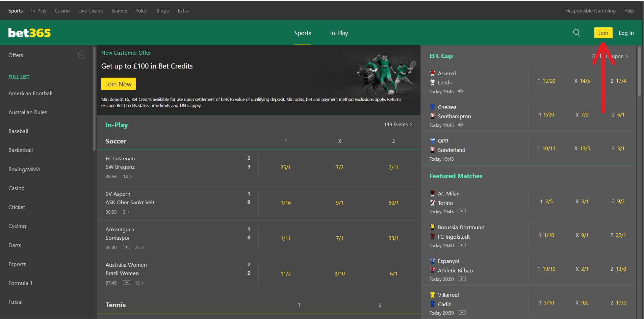Image resolution: width=644 pixels, height=319 pixels.
Task: Open the Live Casino top menu item
Action: [91, 11]
